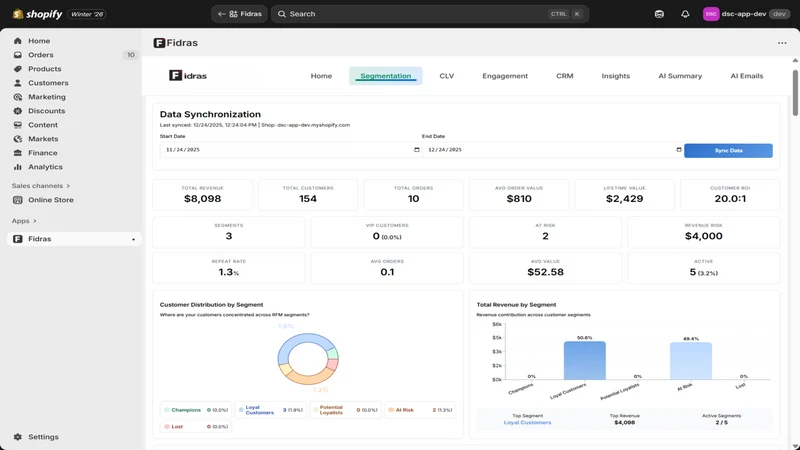Expand the Sales channels section
800x450 pixels.
[41, 186]
